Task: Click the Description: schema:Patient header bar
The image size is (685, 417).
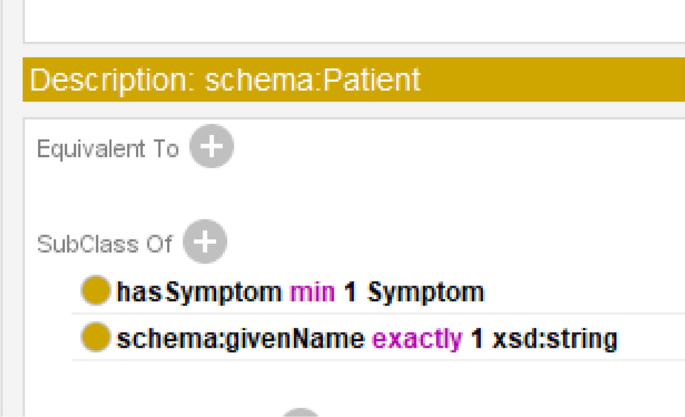Action: tap(350, 80)
